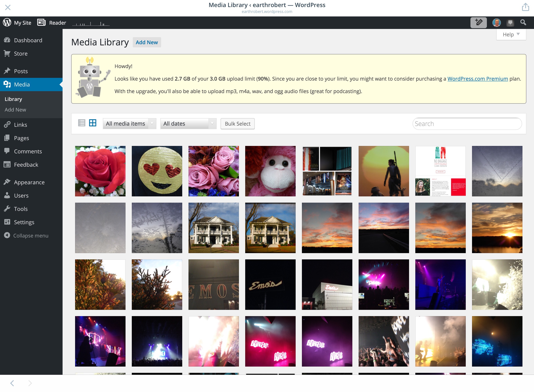
Task: Expand the Help panel
Action: point(511,35)
